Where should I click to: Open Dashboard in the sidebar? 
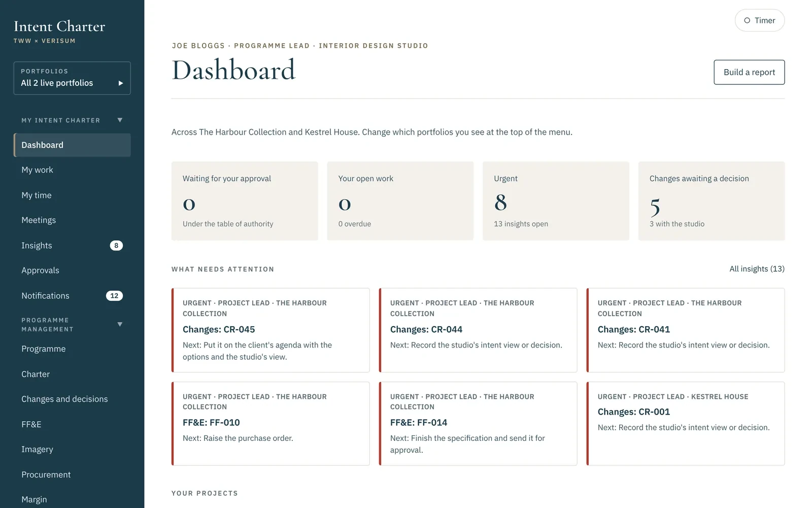72,145
